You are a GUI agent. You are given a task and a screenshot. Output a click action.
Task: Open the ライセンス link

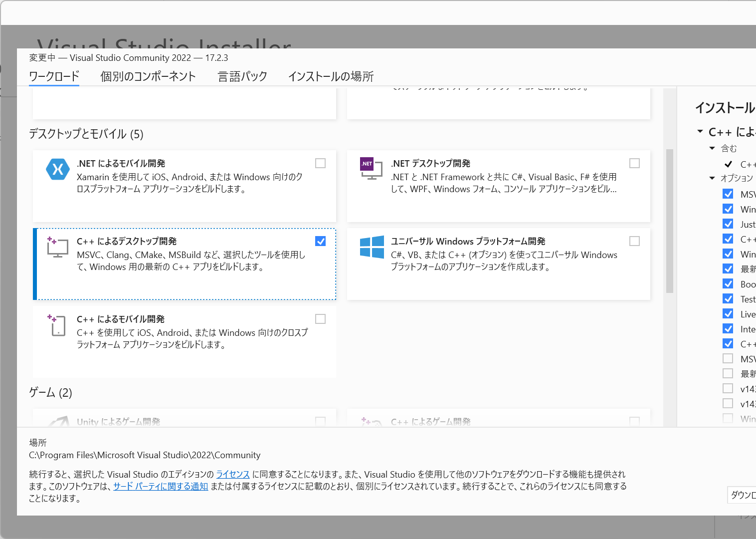[233, 474]
